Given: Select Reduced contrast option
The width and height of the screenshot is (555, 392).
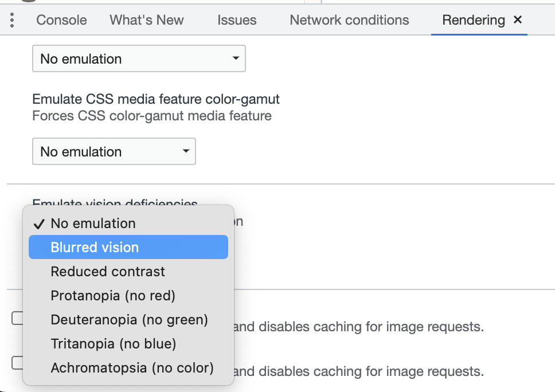Looking at the screenshot, I should tap(128, 271).
